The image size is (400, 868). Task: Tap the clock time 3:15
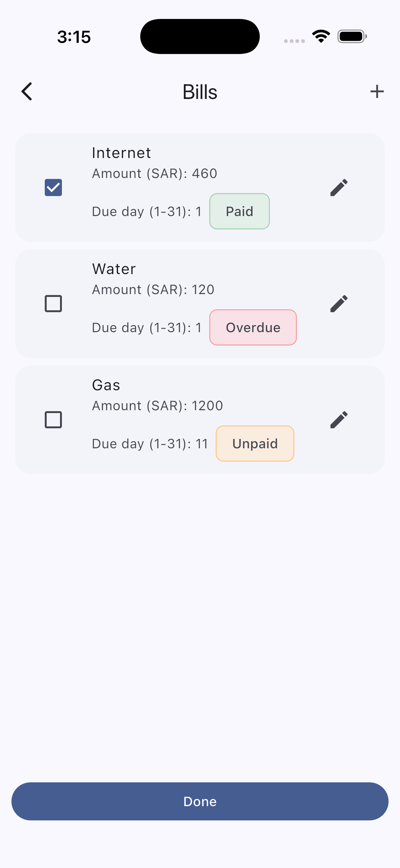coord(74,37)
